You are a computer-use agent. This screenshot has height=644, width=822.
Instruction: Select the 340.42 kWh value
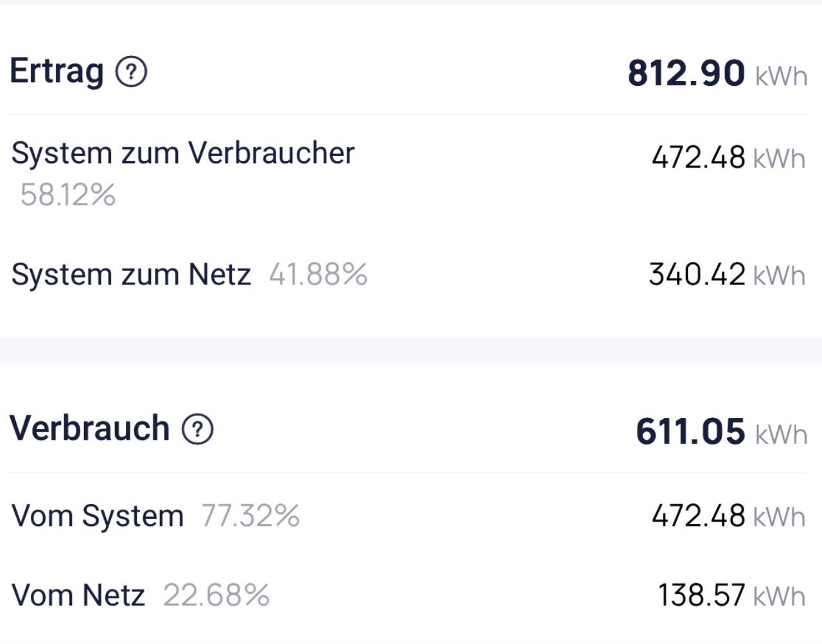726,275
